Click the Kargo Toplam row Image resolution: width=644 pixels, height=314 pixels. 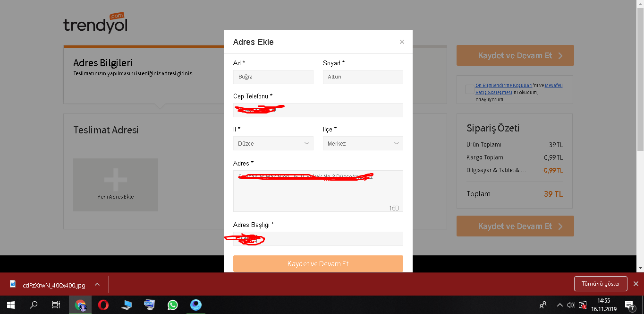click(x=515, y=157)
